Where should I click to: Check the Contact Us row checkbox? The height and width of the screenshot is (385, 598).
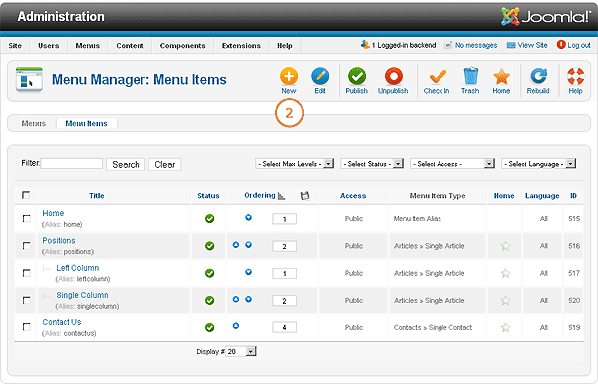point(26,327)
